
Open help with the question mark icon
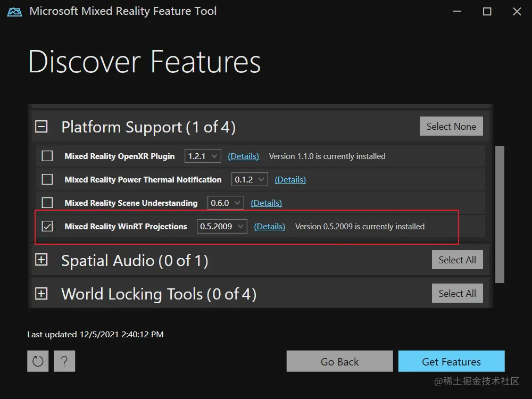(x=64, y=361)
